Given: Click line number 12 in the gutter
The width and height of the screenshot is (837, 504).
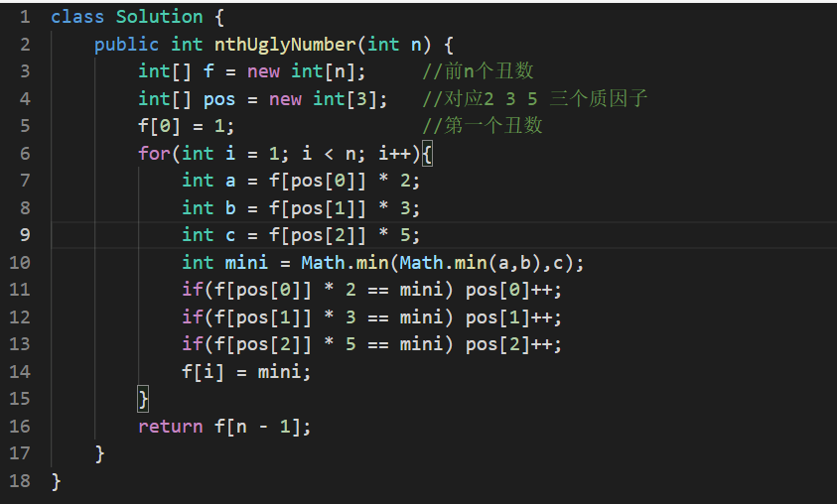Looking at the screenshot, I should (20, 317).
